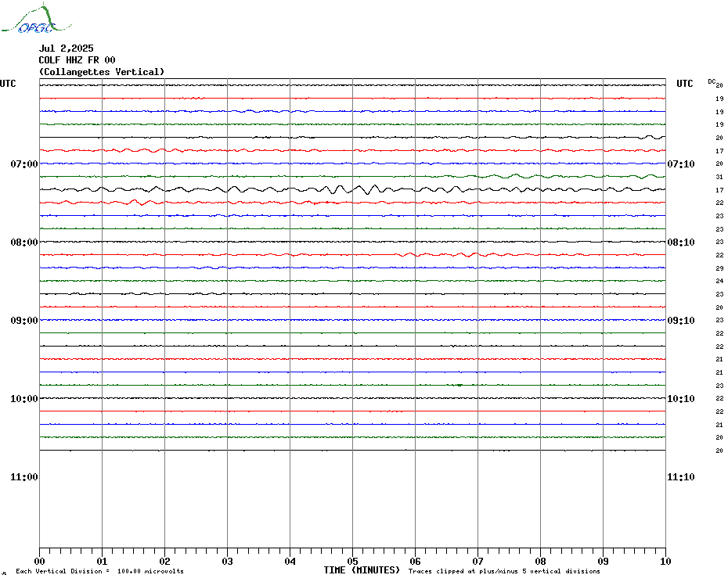Image resolution: width=728 pixels, height=582 pixels.
Task: Click minute tick label 04
Action: click(x=290, y=562)
